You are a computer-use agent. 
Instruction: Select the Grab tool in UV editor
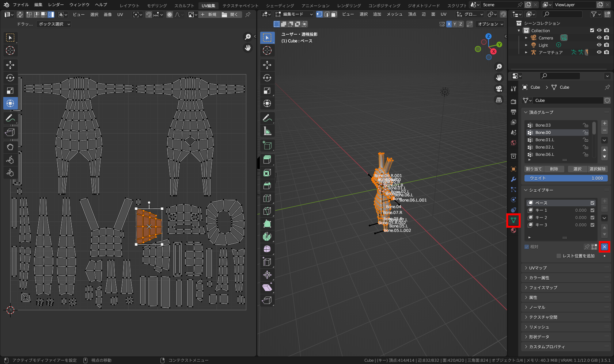(10, 147)
